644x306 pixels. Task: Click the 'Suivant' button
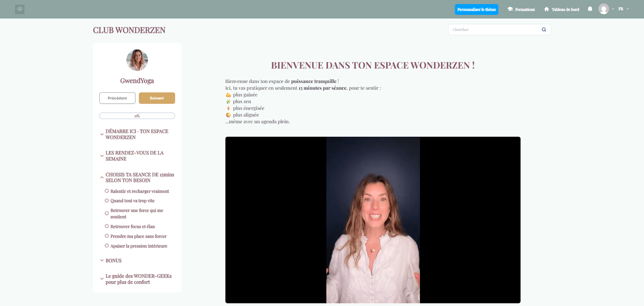point(157,98)
